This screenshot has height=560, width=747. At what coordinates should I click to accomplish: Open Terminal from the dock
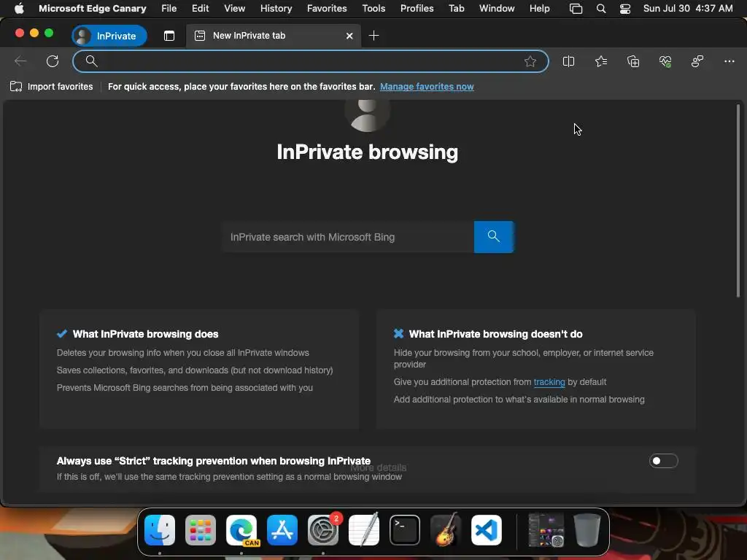point(405,530)
